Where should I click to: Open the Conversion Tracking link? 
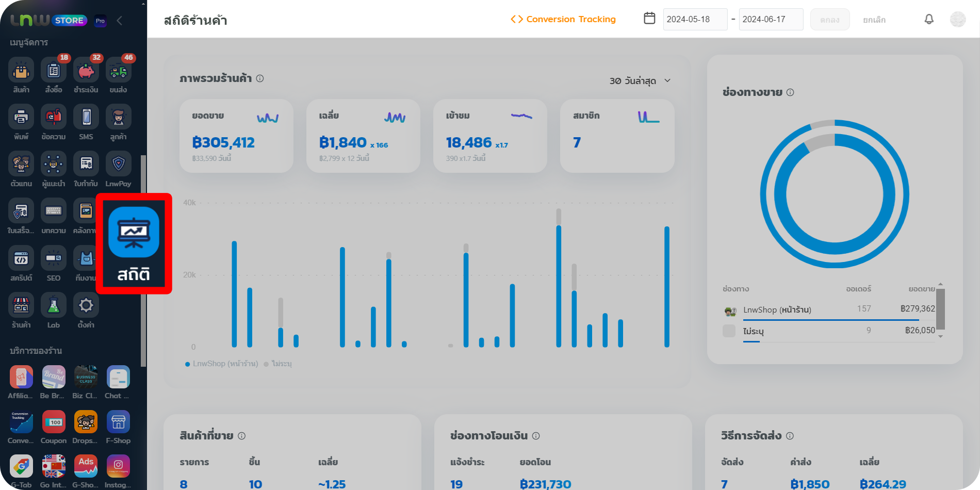pos(563,20)
